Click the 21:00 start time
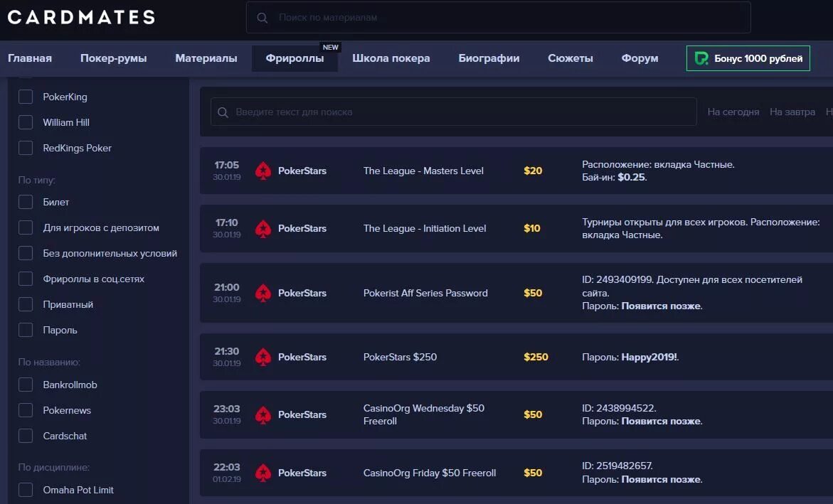This screenshot has height=504, width=833. [227, 287]
